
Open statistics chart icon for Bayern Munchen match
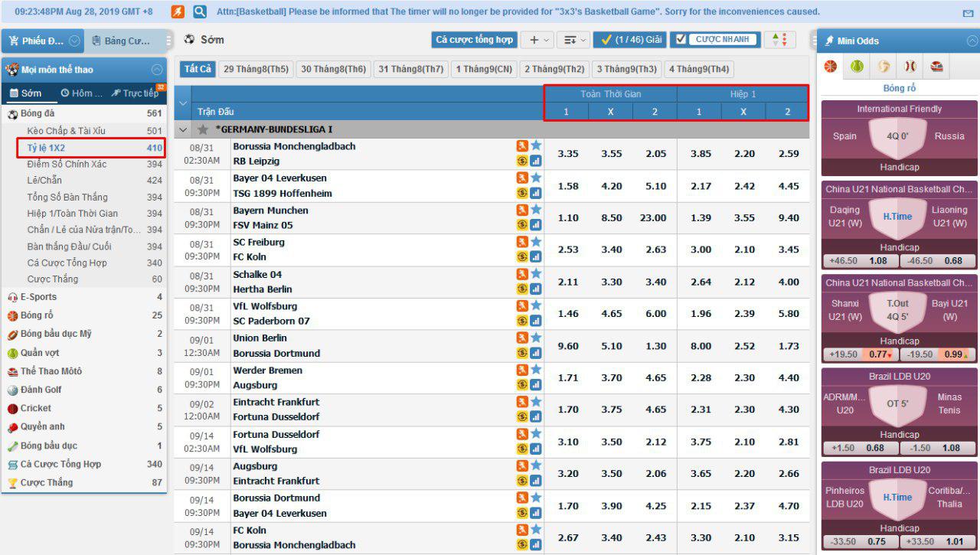pos(536,225)
